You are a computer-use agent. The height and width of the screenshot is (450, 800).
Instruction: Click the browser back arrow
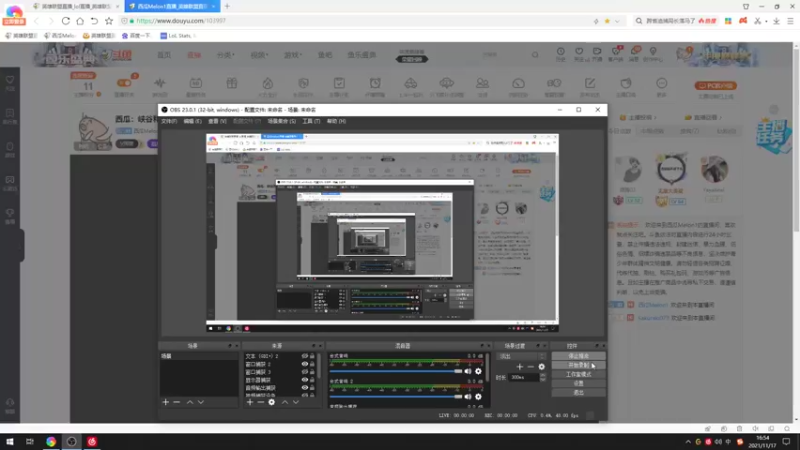pyautogui.click(x=36, y=21)
